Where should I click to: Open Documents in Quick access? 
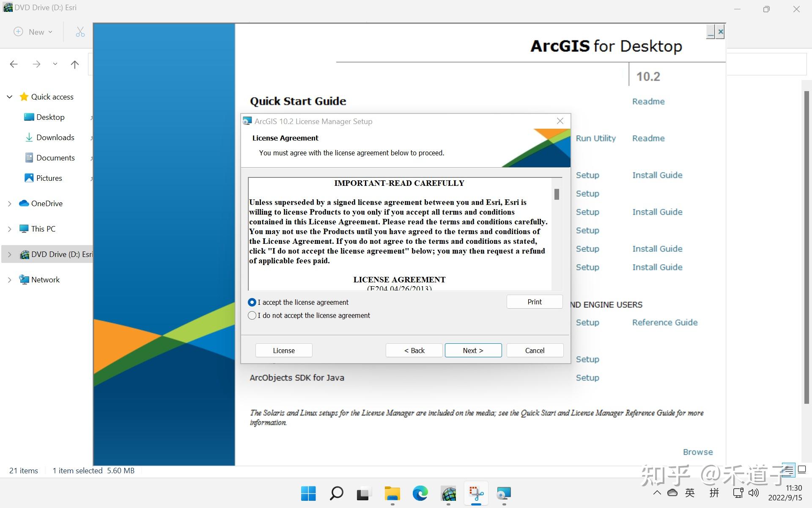coord(55,158)
